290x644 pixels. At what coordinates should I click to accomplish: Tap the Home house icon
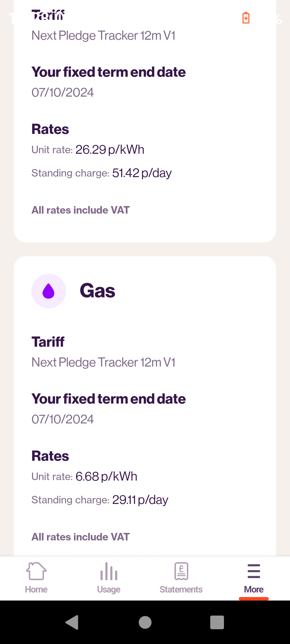[x=36, y=571]
